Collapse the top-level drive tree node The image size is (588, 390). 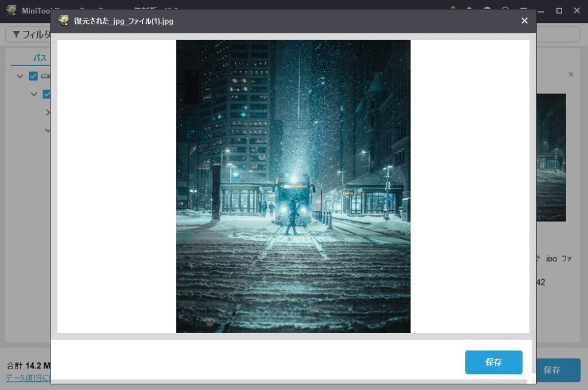[x=20, y=76]
